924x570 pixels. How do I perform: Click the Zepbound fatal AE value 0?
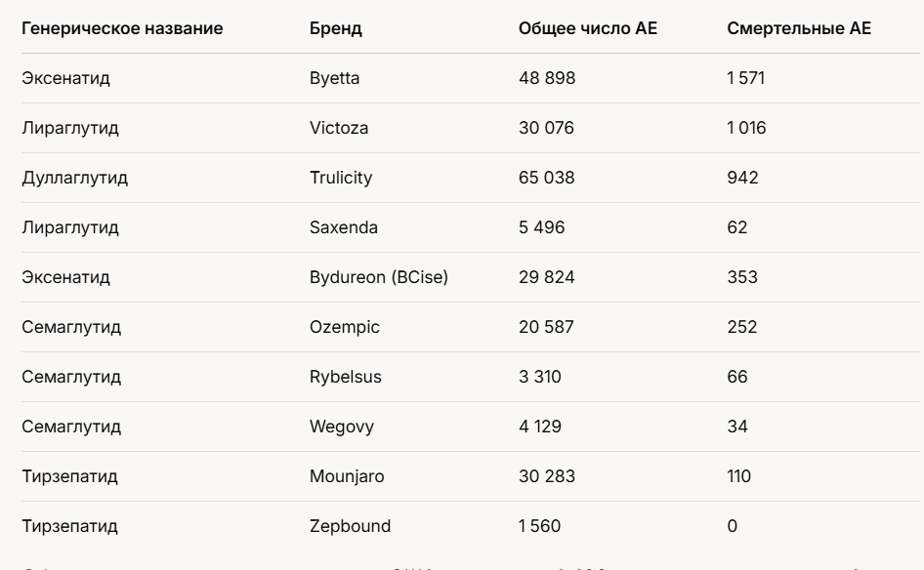pyautogui.click(x=733, y=526)
